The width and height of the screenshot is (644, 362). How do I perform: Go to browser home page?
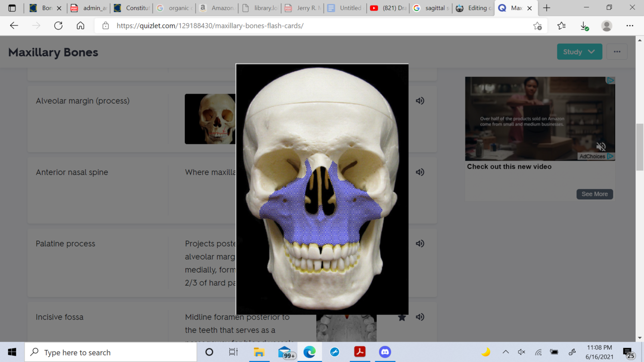coord(81,26)
